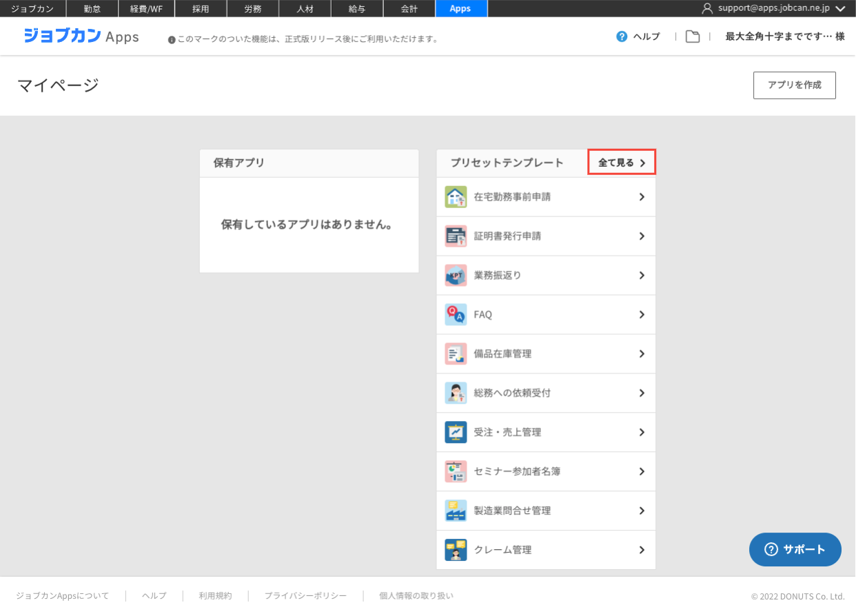Click the 証明書発行申請 template icon
The height and width of the screenshot is (616, 856).
456,236
